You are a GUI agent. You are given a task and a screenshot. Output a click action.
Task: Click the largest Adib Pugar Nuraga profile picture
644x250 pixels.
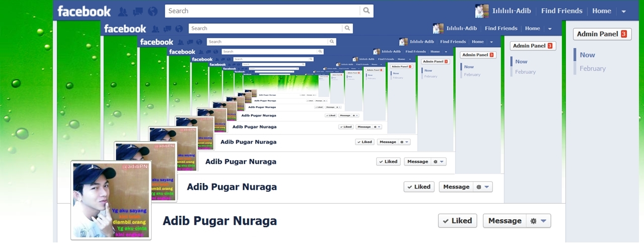pos(111,200)
